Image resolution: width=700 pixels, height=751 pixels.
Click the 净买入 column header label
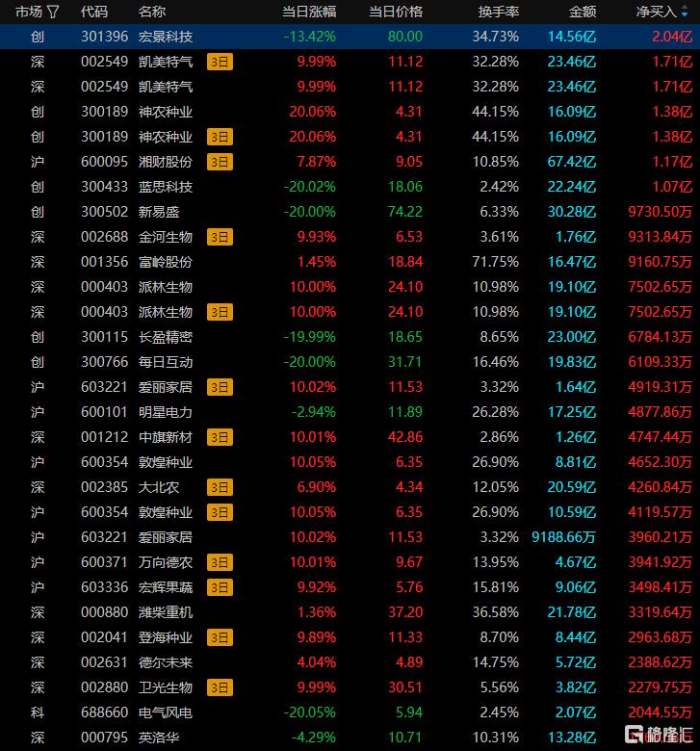coord(657,12)
